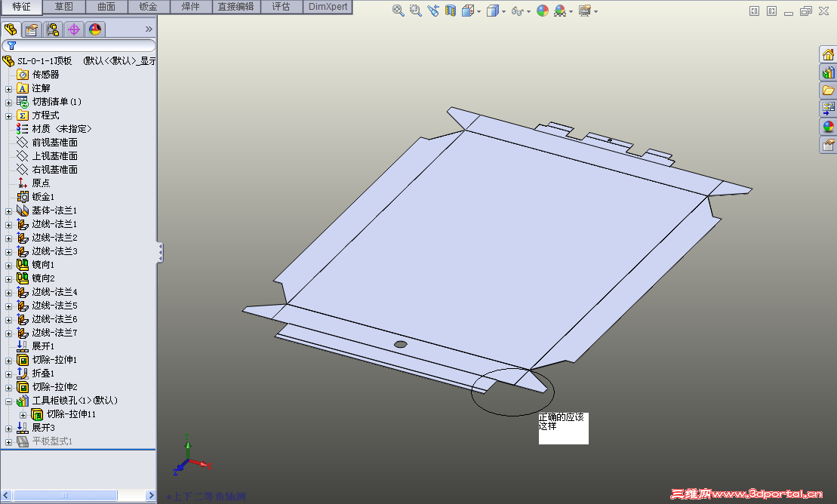Viewport: 837px width, 504px height.
Task: Select the 边线-法兰3 feature
Action: [54, 251]
